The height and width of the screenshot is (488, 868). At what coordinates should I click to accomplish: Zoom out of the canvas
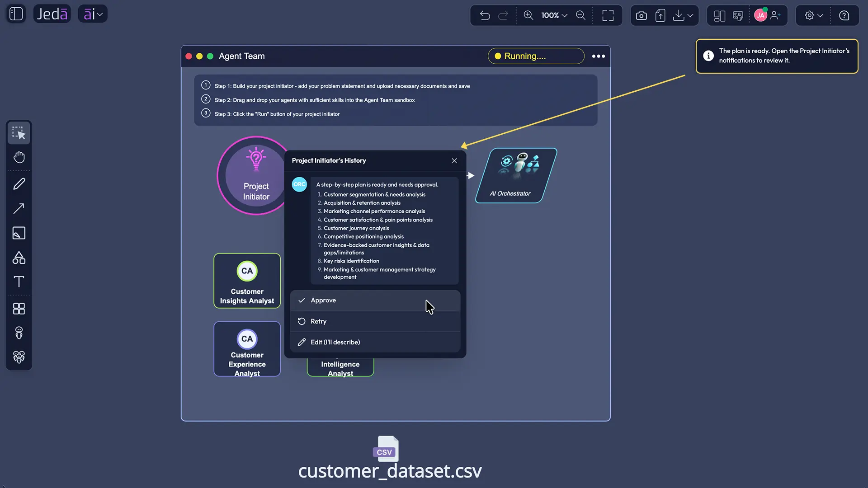580,15
